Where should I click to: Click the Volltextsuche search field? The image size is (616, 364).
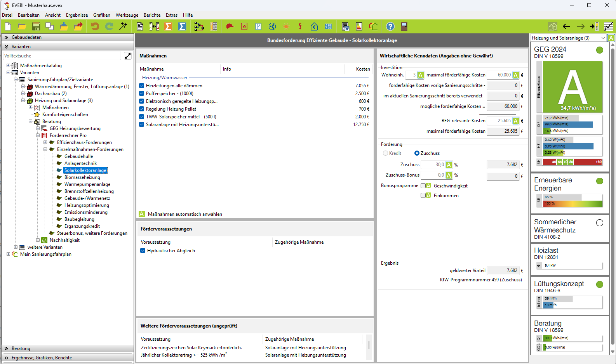point(62,56)
